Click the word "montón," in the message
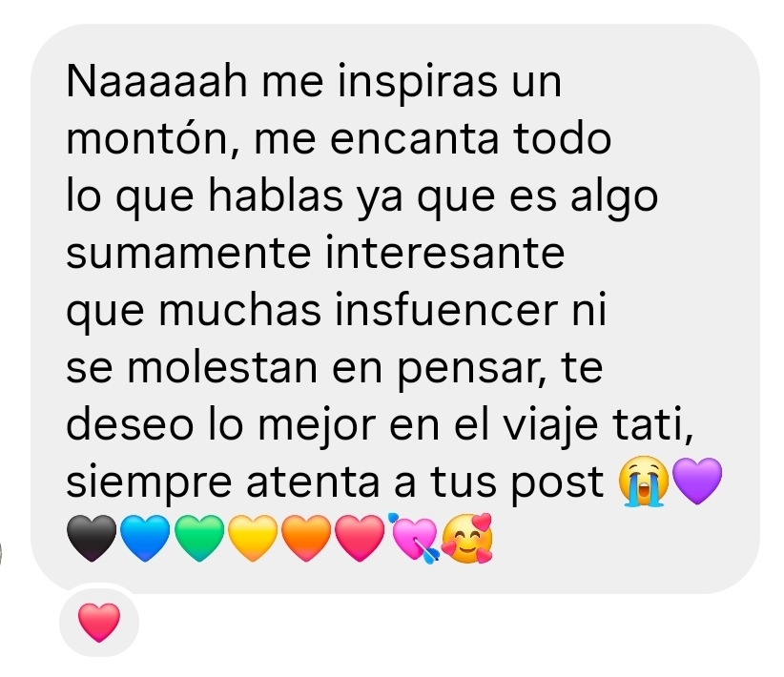This screenshot has height=677, width=784. 153,138
